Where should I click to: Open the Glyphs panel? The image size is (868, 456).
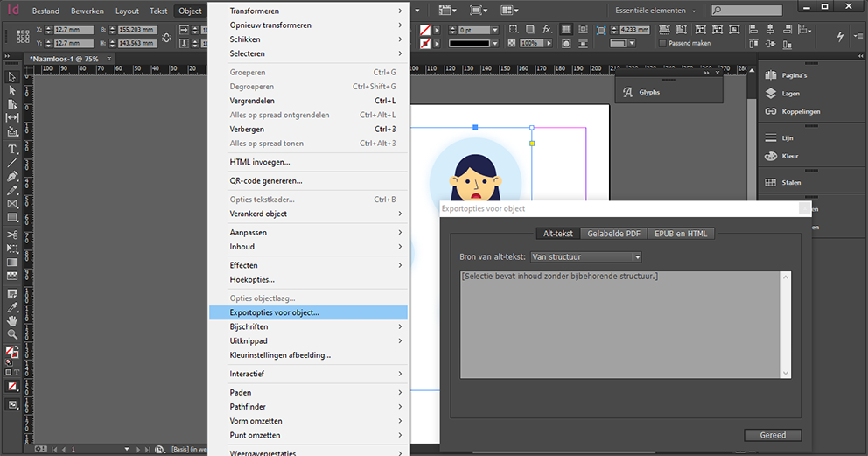tap(648, 92)
